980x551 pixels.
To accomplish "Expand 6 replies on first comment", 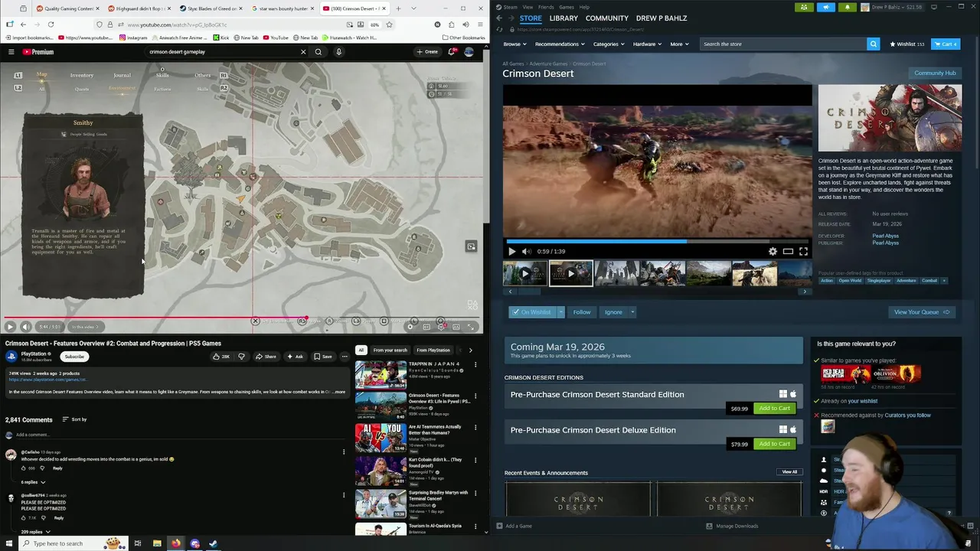I will point(33,482).
